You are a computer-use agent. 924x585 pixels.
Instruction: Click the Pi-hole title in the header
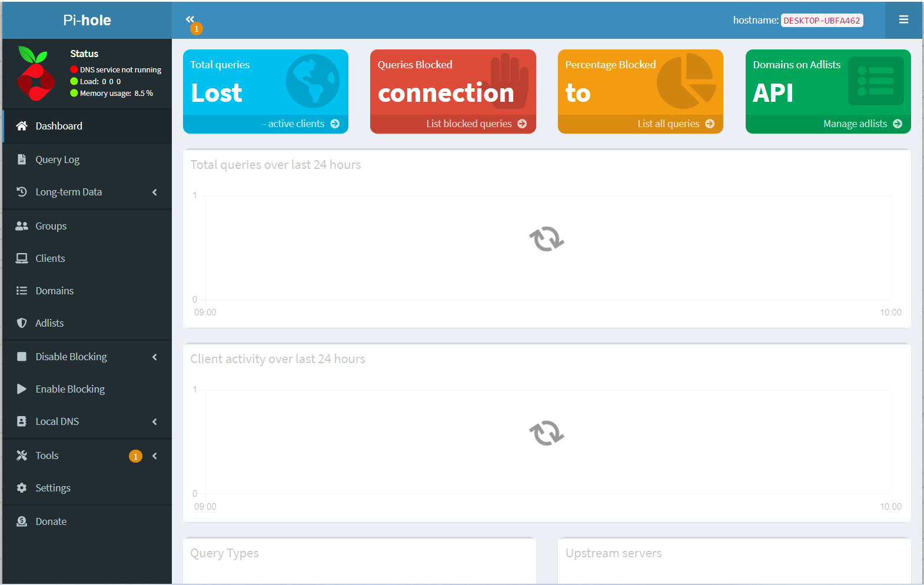87,20
